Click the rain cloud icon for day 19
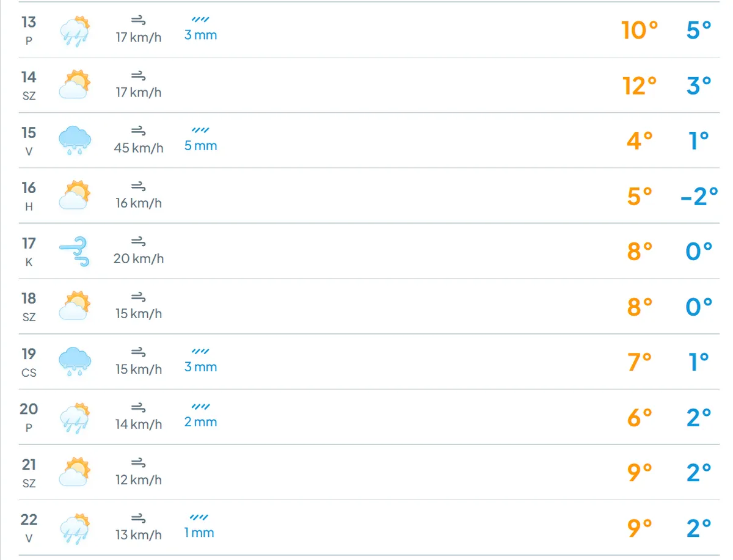 [75, 362]
